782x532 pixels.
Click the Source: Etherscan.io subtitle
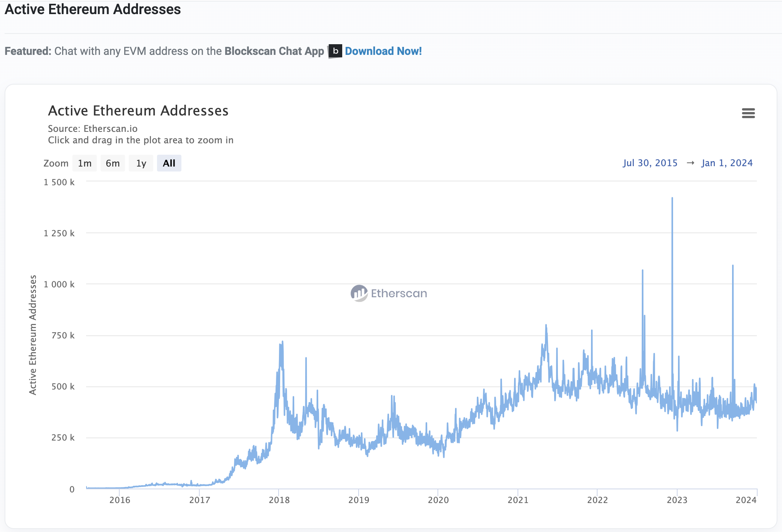(x=93, y=129)
